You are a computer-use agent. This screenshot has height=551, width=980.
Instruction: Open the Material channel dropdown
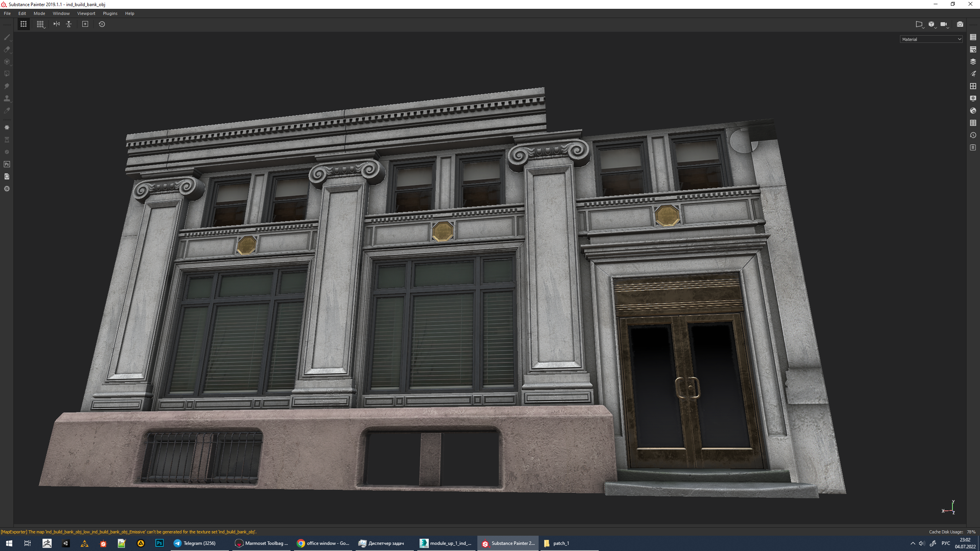(x=931, y=39)
